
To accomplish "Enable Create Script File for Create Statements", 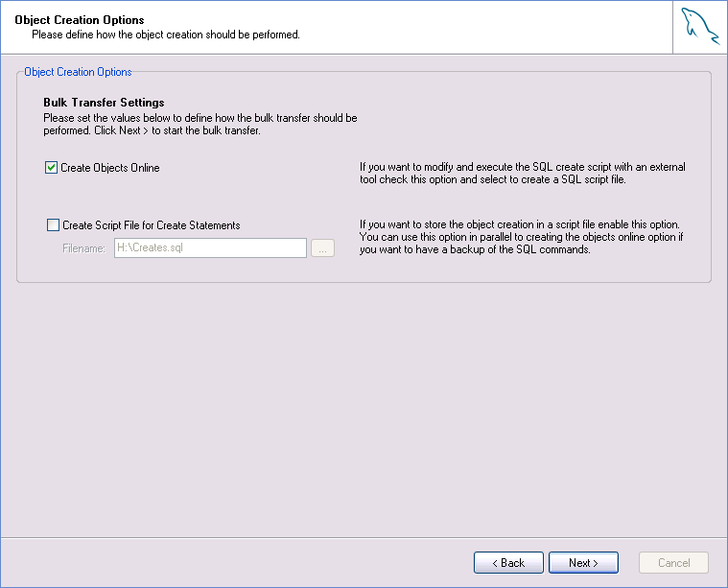I will click(x=54, y=225).
